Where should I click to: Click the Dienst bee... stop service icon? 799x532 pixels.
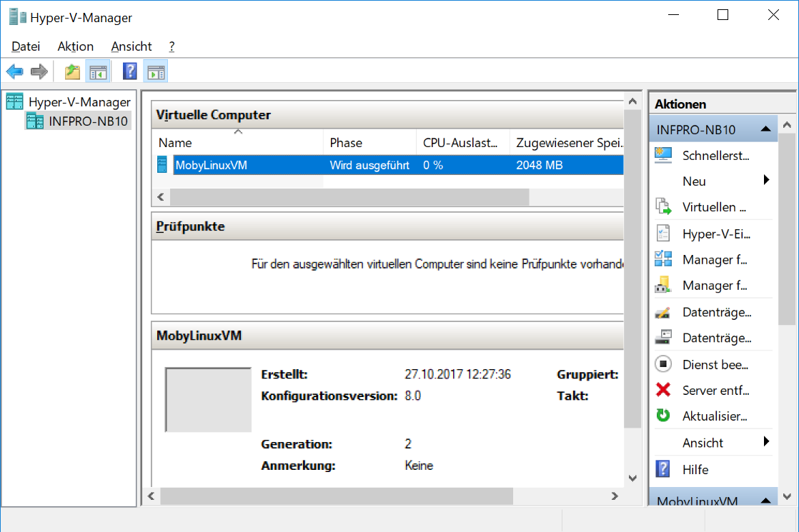coord(663,364)
